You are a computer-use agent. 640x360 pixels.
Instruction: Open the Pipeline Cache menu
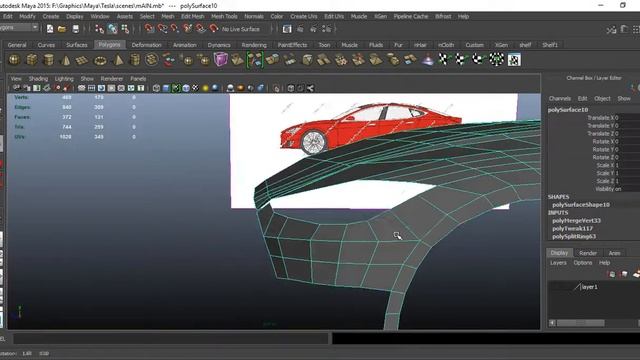[411, 16]
